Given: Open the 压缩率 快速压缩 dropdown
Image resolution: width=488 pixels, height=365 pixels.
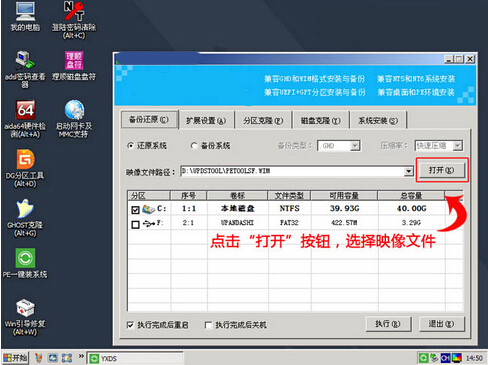Looking at the screenshot, I should tap(458, 146).
